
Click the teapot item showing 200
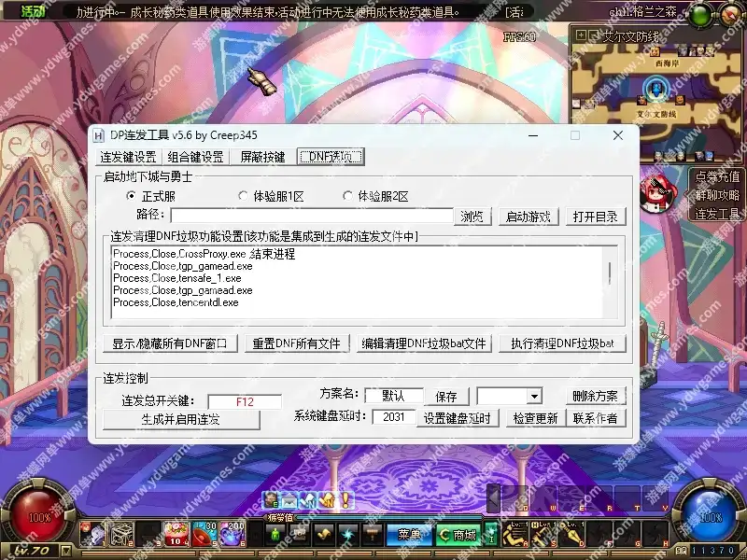233,534
